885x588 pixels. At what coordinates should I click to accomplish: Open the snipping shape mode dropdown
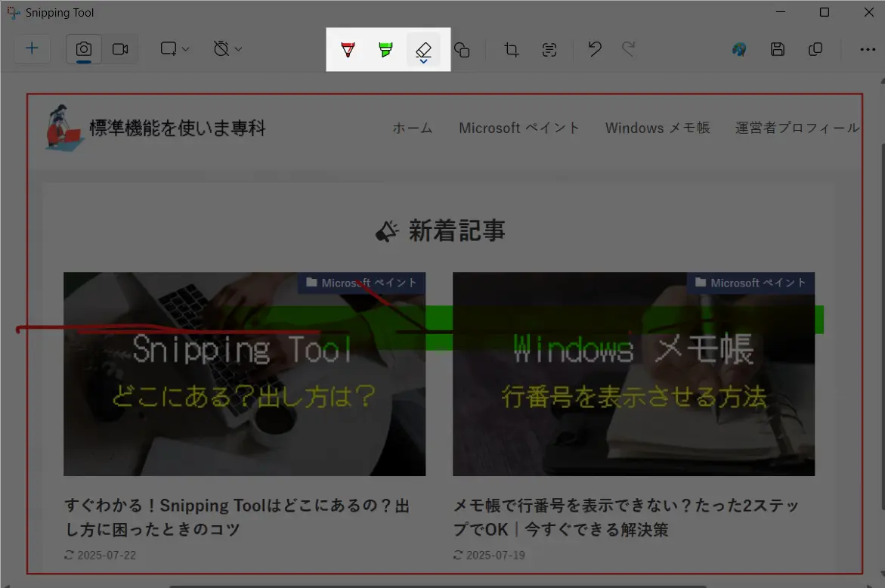click(x=175, y=49)
